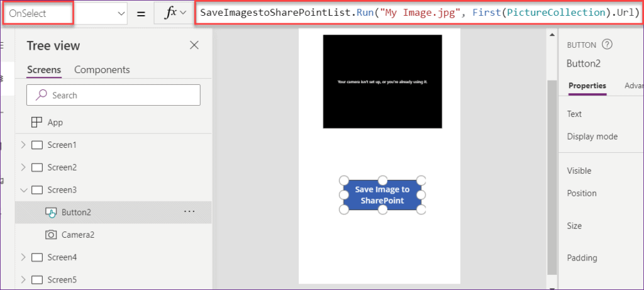Close the Tree view panel

pyautogui.click(x=194, y=45)
